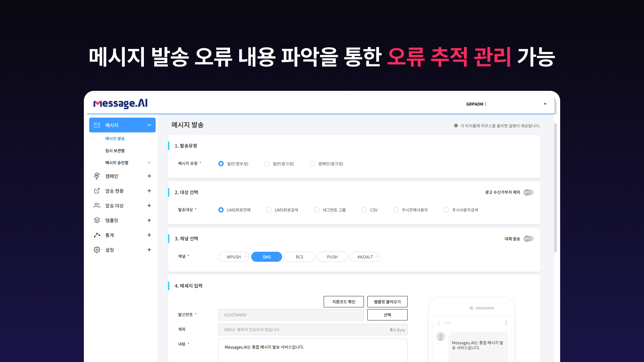Image resolution: width=644 pixels, height=362 pixels.
Task: Click the 템플릿 불러오기 button
Action: [x=387, y=302]
